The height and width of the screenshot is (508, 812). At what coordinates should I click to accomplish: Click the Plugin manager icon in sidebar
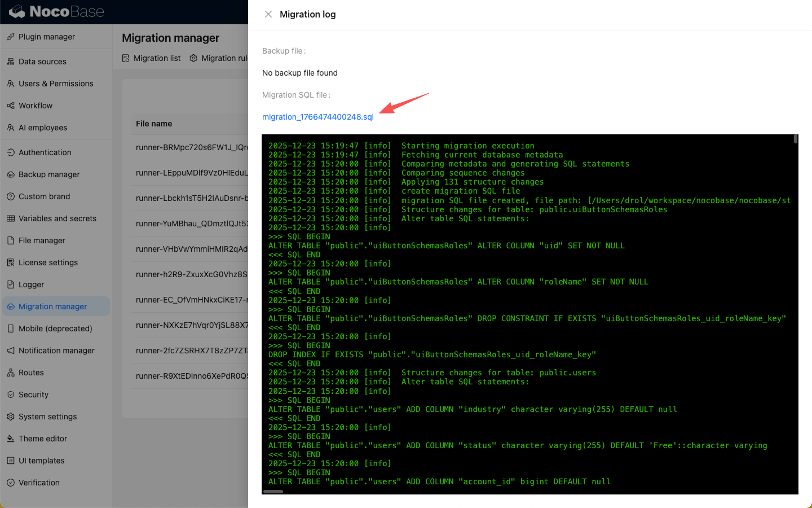click(11, 37)
